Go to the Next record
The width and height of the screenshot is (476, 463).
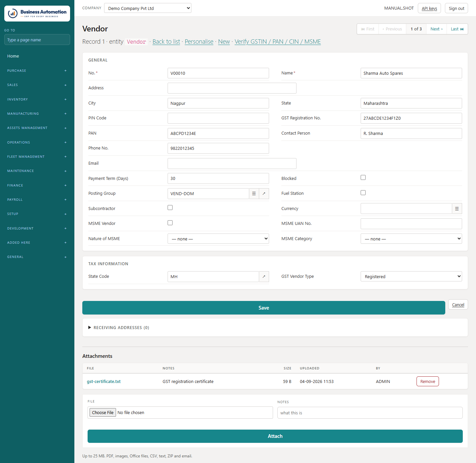click(436, 29)
